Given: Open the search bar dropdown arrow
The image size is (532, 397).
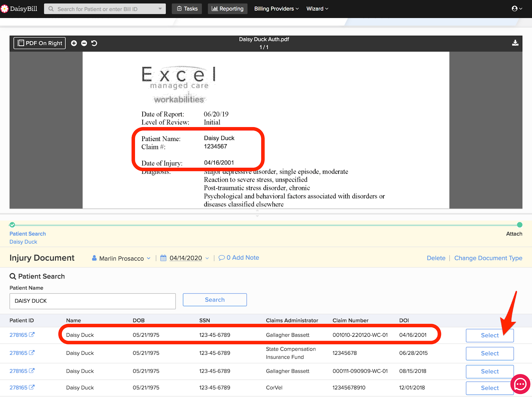Looking at the screenshot, I should point(160,9).
